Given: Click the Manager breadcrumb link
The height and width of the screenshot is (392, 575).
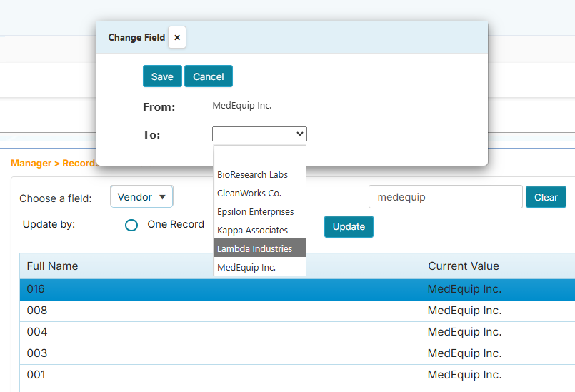Looking at the screenshot, I should point(31,164).
